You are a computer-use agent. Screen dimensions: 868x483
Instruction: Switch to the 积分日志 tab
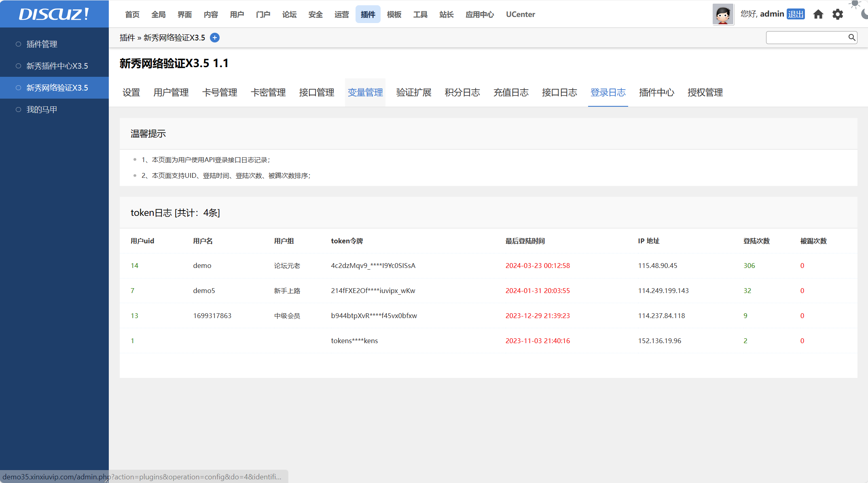462,93
